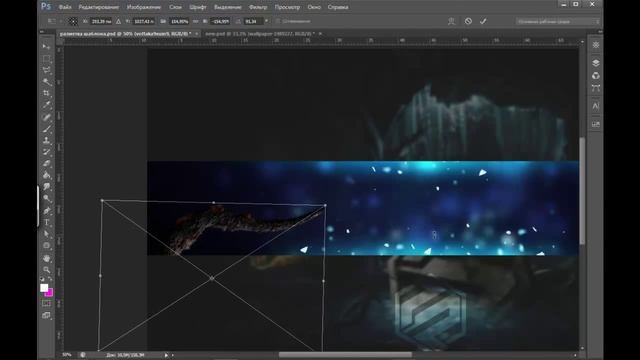Image resolution: width=640 pixels, height=360 pixels.
Task: Click the white foreground color swatch
Action: coord(44,287)
